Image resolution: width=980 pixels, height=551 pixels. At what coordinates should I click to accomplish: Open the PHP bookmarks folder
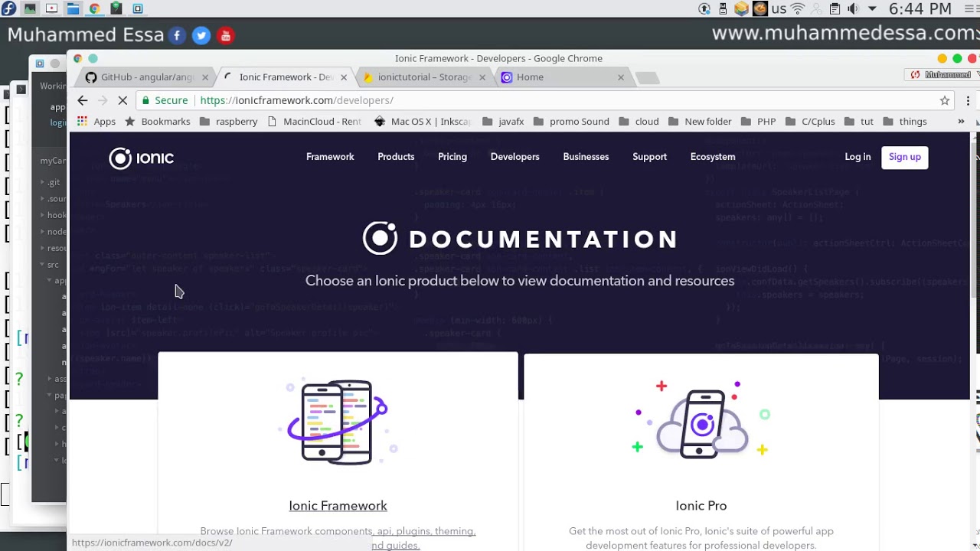click(759, 121)
